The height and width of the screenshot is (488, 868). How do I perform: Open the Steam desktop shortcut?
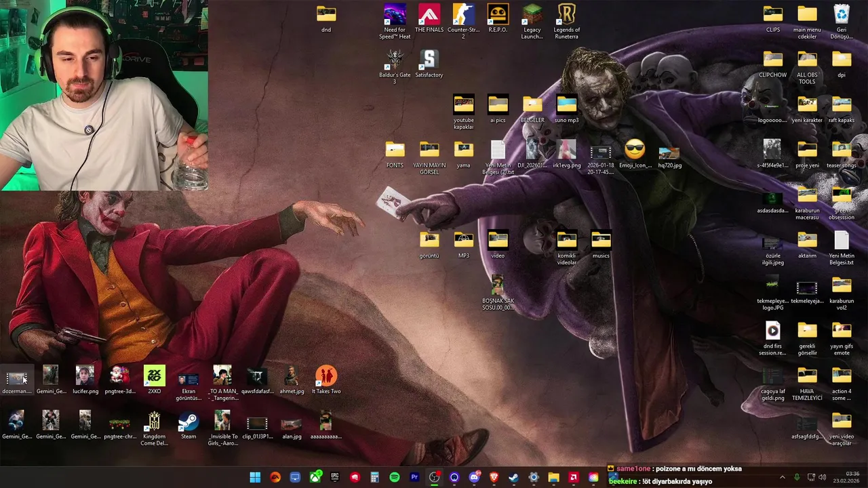click(x=189, y=425)
